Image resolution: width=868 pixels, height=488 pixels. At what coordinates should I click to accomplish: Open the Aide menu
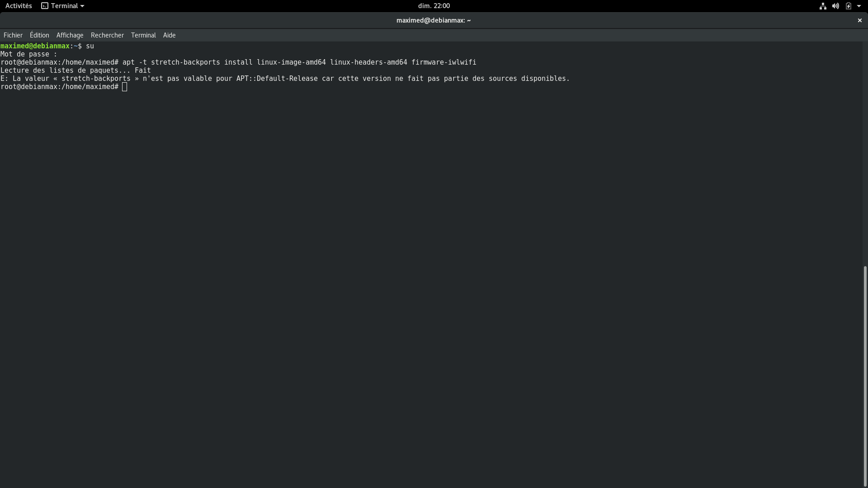click(x=169, y=35)
